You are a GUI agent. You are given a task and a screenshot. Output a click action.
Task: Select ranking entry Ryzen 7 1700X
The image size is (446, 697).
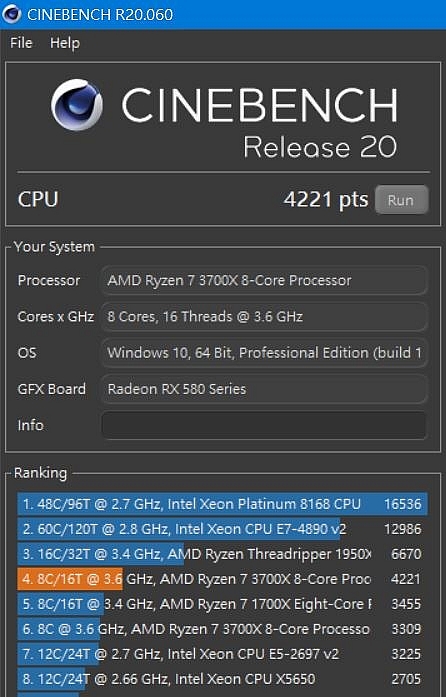222,604
